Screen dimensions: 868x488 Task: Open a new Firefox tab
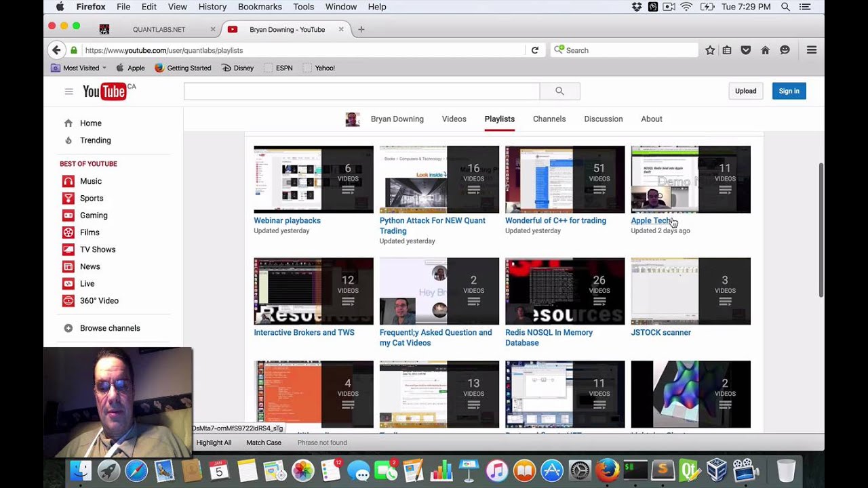361,29
